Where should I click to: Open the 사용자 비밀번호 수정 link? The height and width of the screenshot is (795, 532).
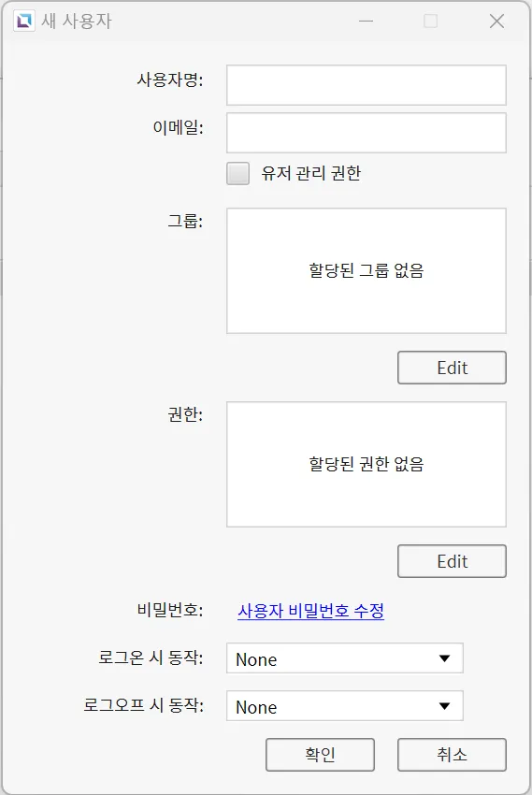310,611
